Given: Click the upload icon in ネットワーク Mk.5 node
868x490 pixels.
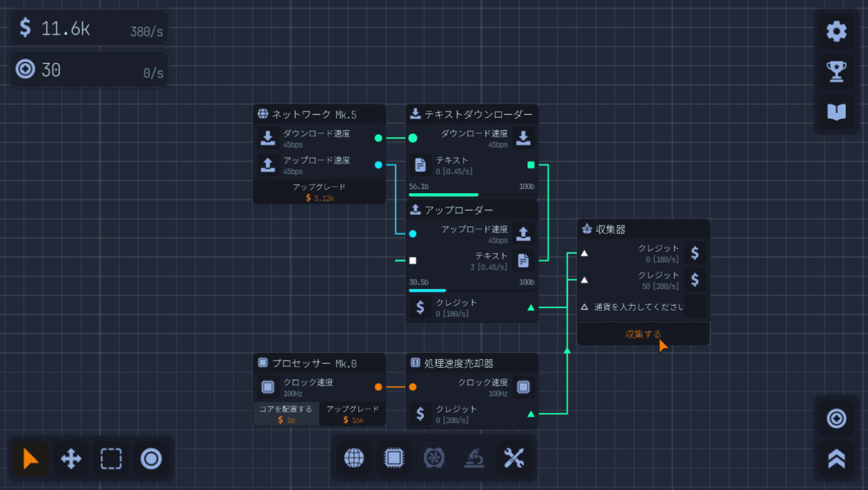Looking at the screenshot, I should coord(267,165).
